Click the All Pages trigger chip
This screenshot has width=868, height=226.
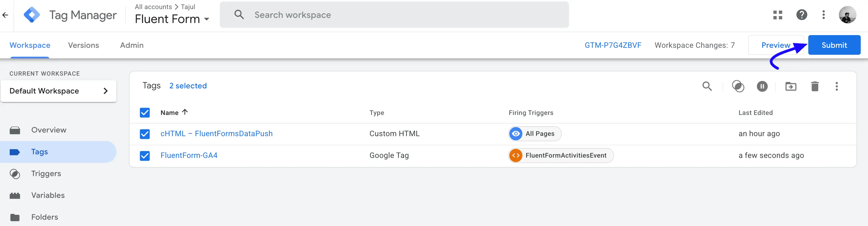[x=535, y=133]
